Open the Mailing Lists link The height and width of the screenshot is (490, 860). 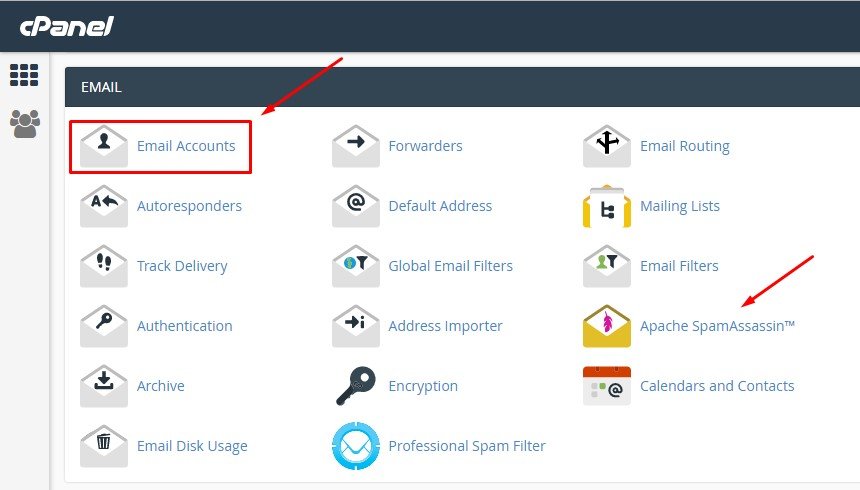(680, 206)
